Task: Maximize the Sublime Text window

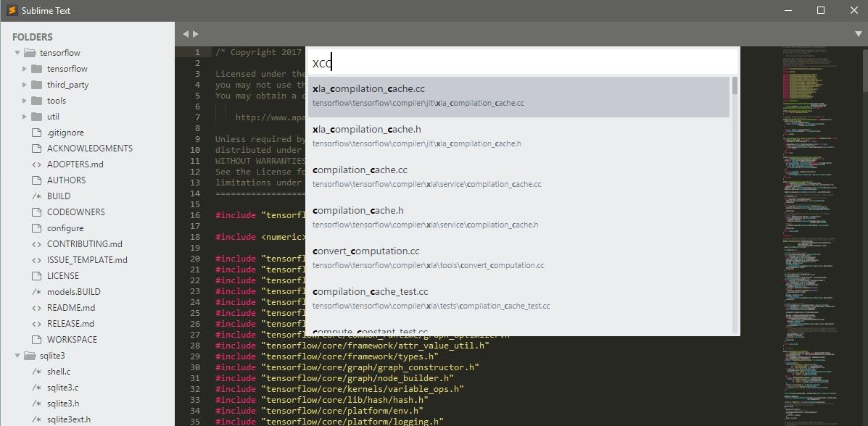Action: 821,11
